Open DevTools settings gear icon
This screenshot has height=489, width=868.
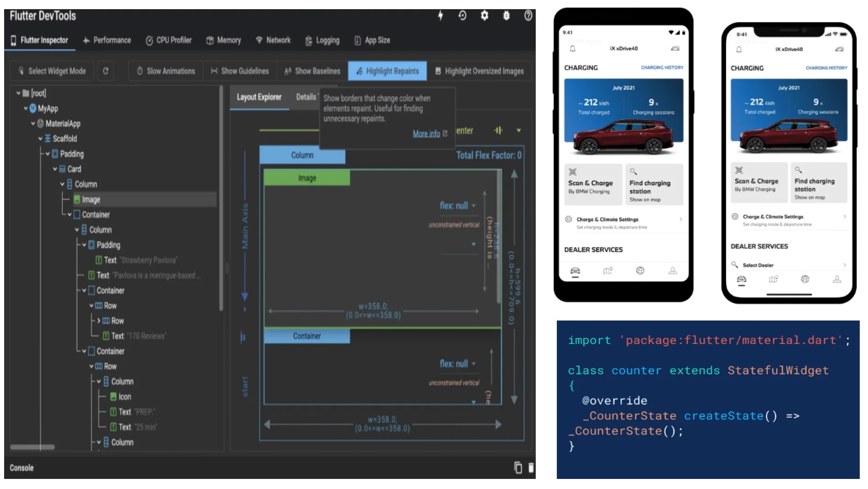tap(484, 16)
